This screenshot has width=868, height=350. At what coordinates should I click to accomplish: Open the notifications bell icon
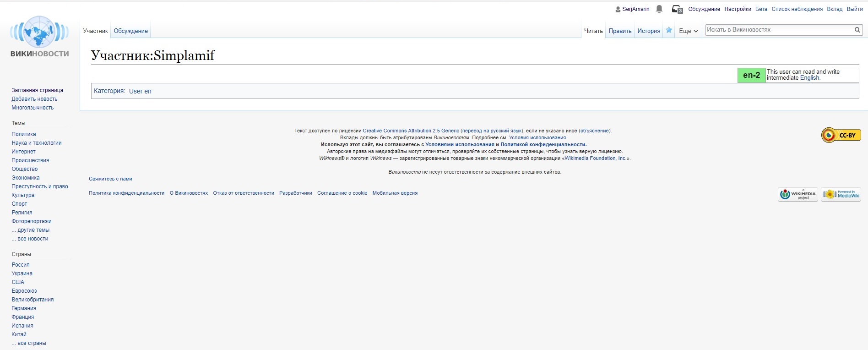tap(659, 9)
